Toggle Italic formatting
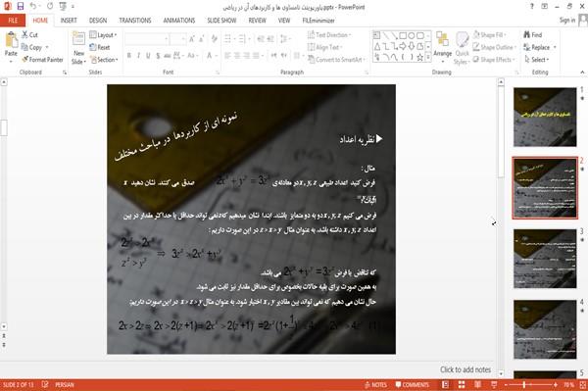Image resolution: width=588 pixels, height=391 pixels. point(138,56)
